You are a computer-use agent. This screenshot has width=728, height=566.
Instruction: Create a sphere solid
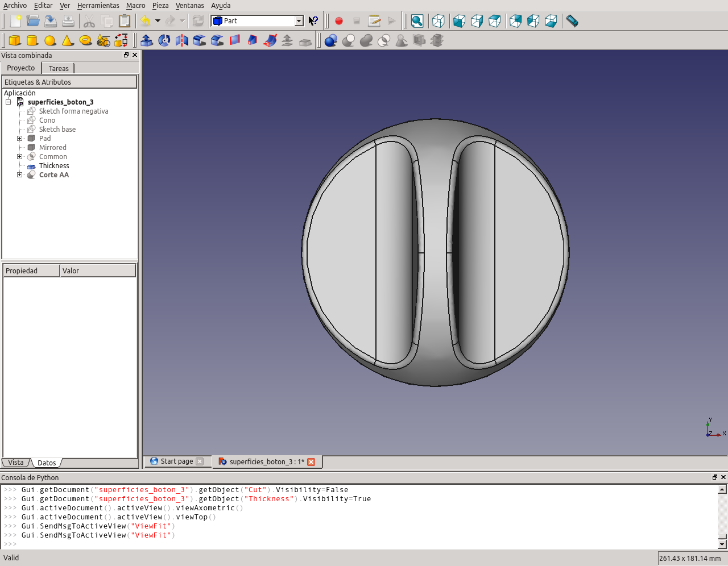tap(50, 40)
